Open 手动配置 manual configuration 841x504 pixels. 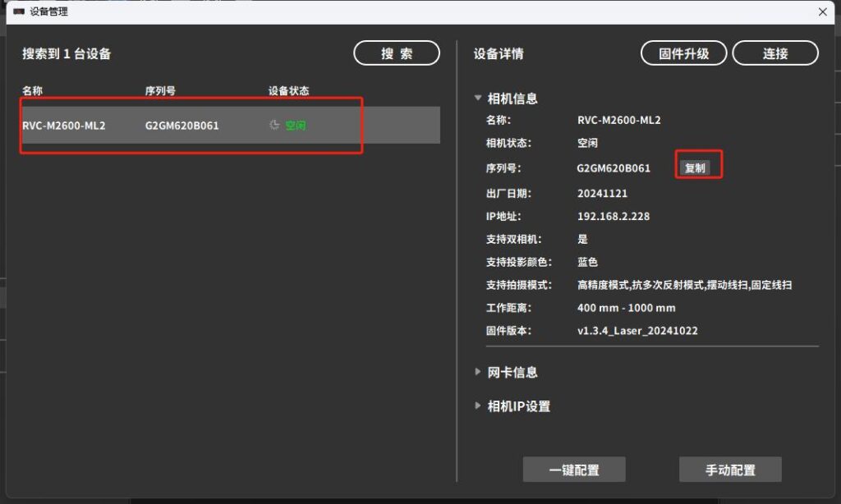click(730, 470)
